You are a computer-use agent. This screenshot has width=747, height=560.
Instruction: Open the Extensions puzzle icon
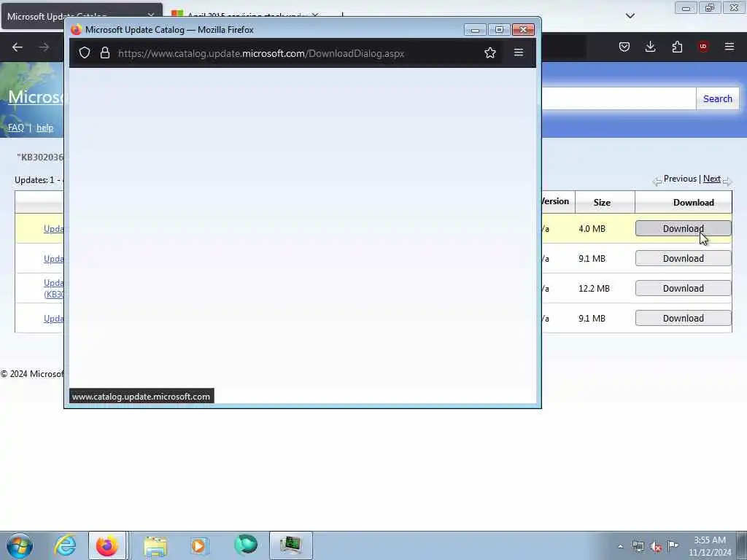tap(677, 47)
